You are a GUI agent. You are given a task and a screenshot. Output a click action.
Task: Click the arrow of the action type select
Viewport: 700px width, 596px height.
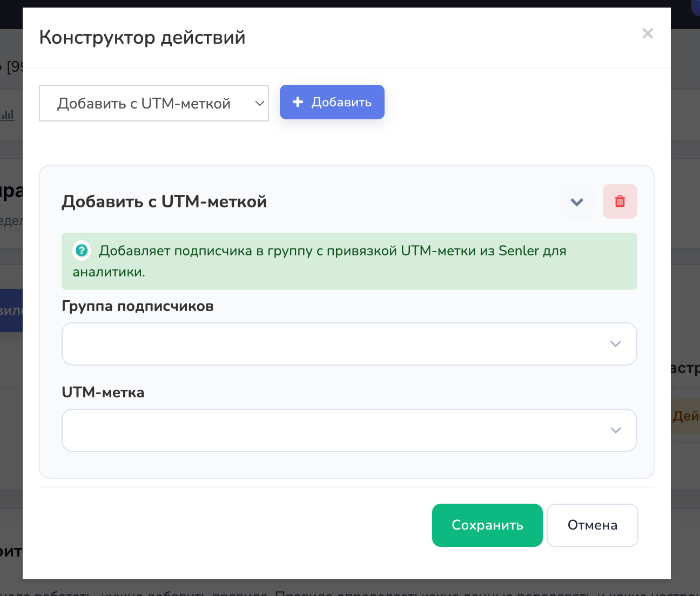(260, 103)
